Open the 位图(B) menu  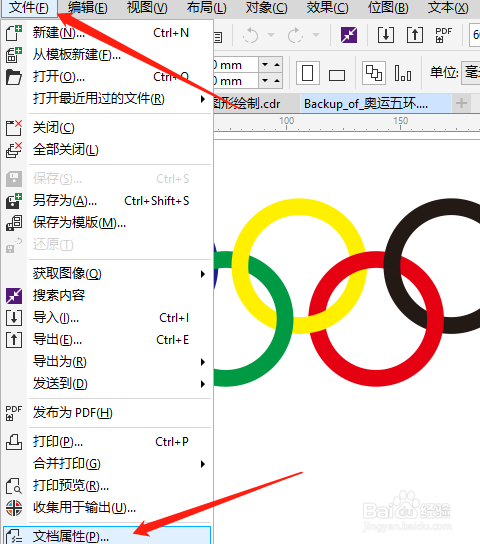click(388, 8)
